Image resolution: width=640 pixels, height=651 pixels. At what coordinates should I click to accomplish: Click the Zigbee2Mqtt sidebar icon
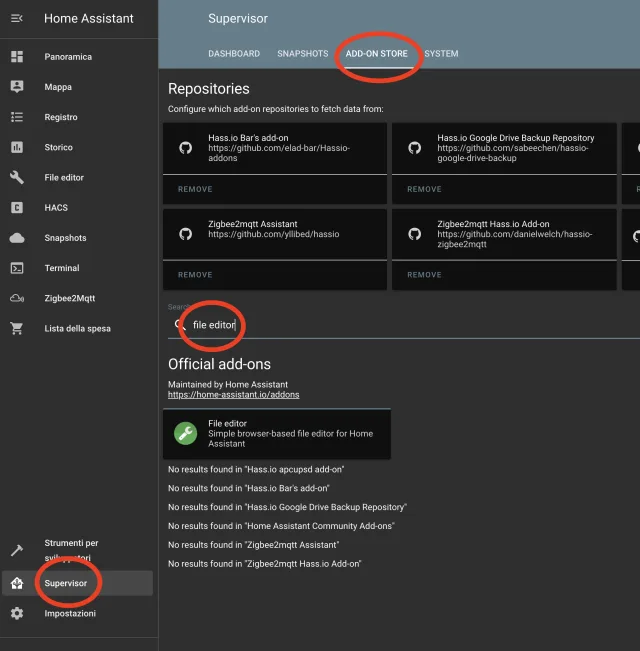(17, 298)
